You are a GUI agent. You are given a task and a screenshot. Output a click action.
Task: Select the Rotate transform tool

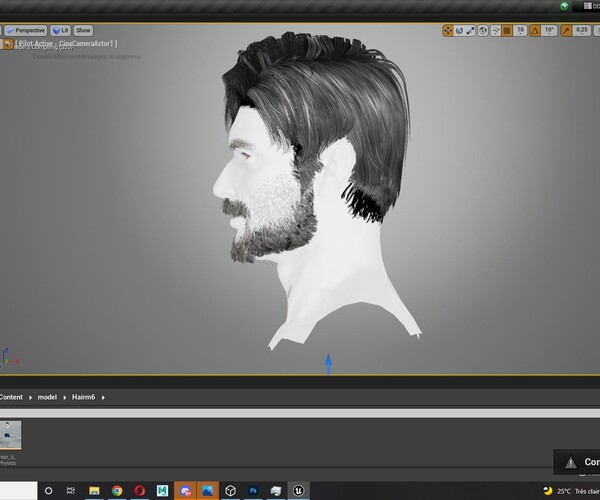pyautogui.click(x=459, y=31)
